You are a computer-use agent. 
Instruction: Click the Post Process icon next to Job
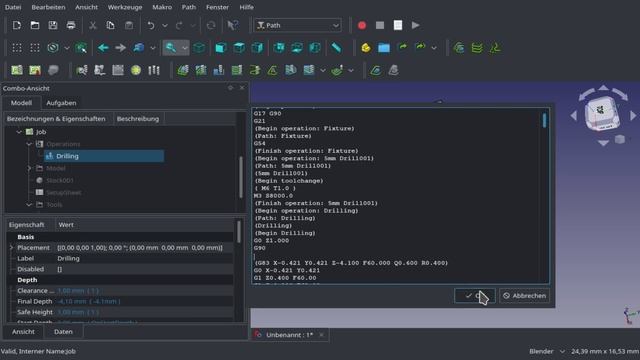[x=35, y=70]
